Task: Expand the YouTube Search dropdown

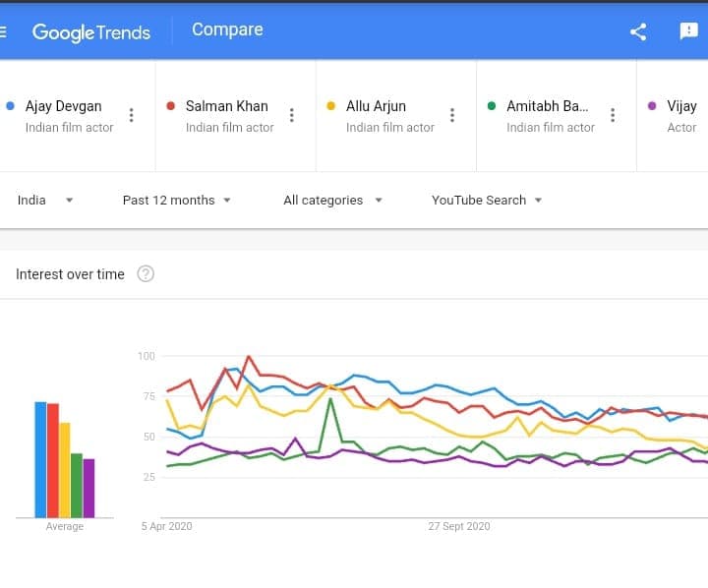Action: click(x=487, y=201)
